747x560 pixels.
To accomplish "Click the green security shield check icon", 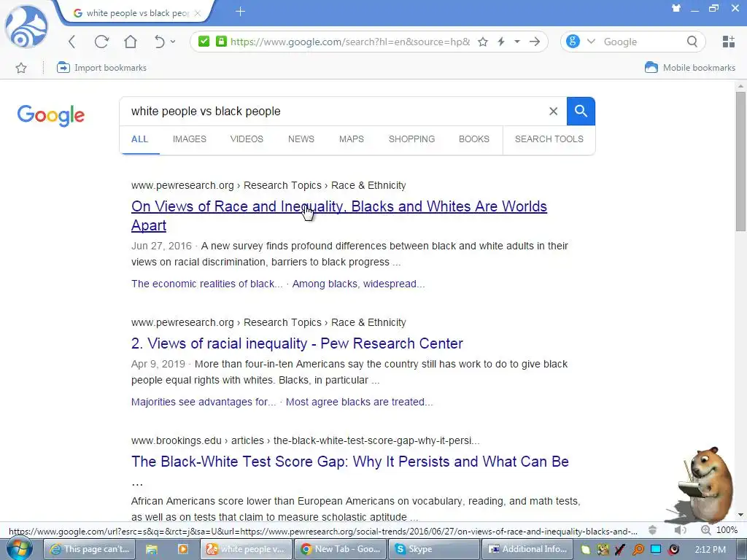I will (x=204, y=42).
